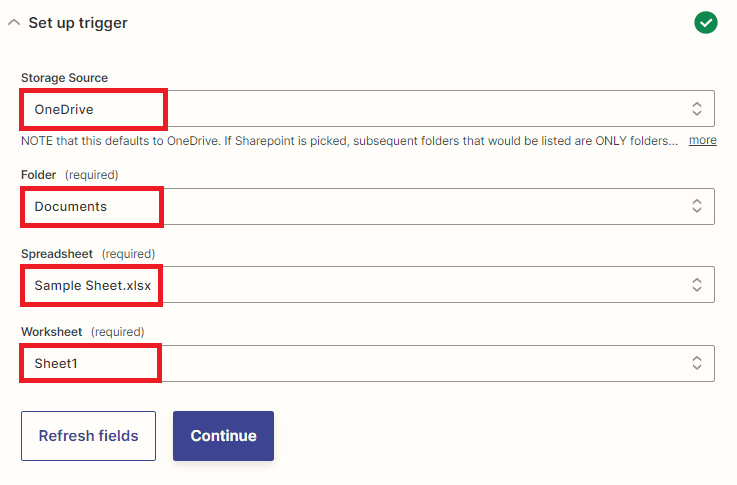
Task: Click the Folder field up-down arrows icon
Action: tap(697, 206)
